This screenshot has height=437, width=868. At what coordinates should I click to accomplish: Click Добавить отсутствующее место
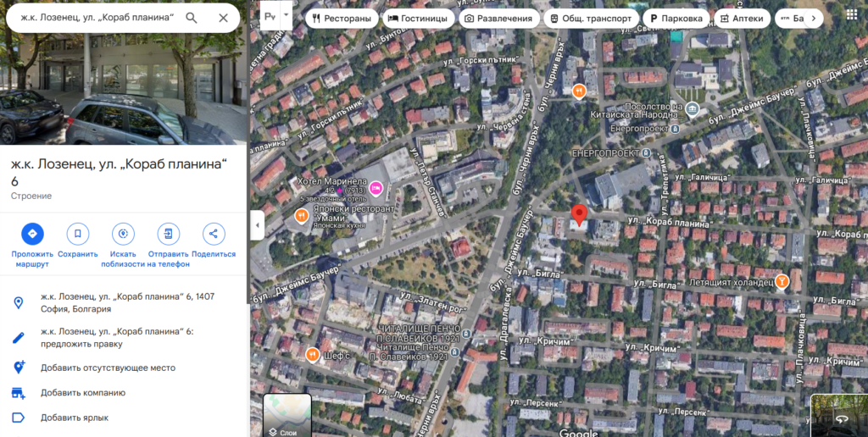[108, 368]
